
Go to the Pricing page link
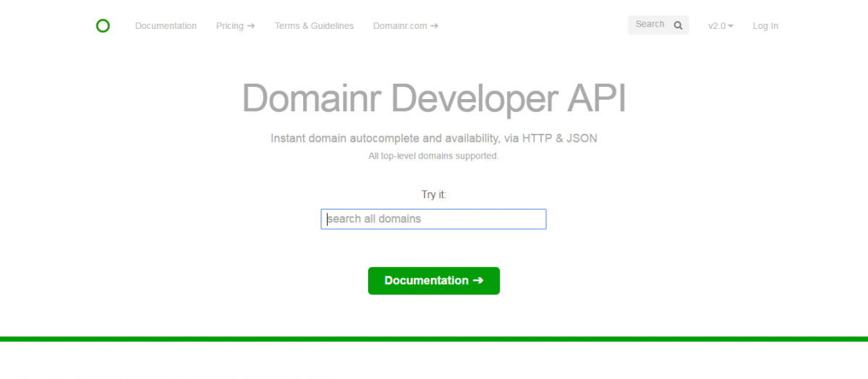click(x=235, y=26)
